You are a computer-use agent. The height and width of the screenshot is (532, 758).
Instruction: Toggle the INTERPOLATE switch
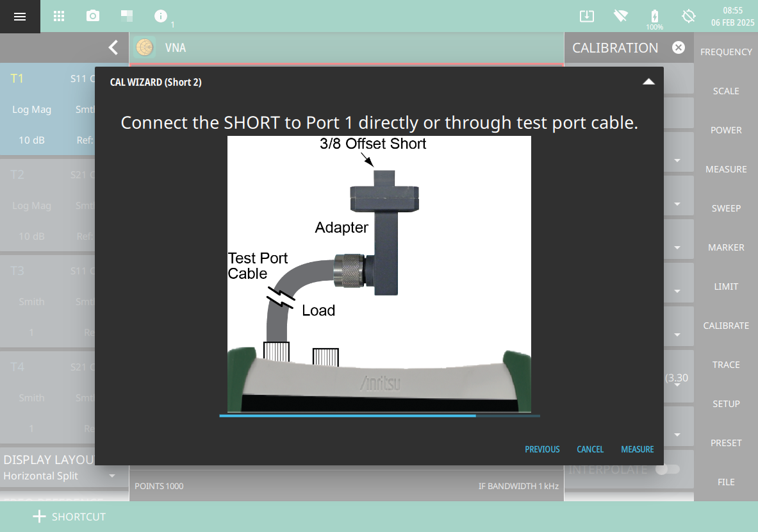click(667, 469)
